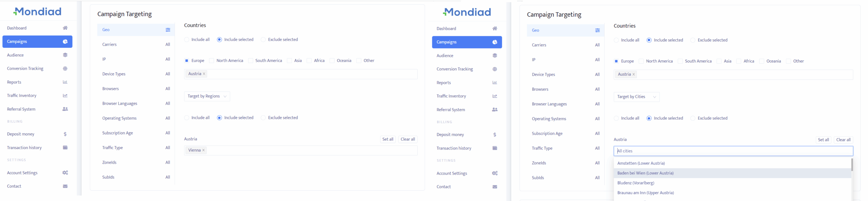Viewport: 868px width, 201px height.
Task: Choose Amstetten (Lower Austria) from city list
Action: pyautogui.click(x=732, y=163)
